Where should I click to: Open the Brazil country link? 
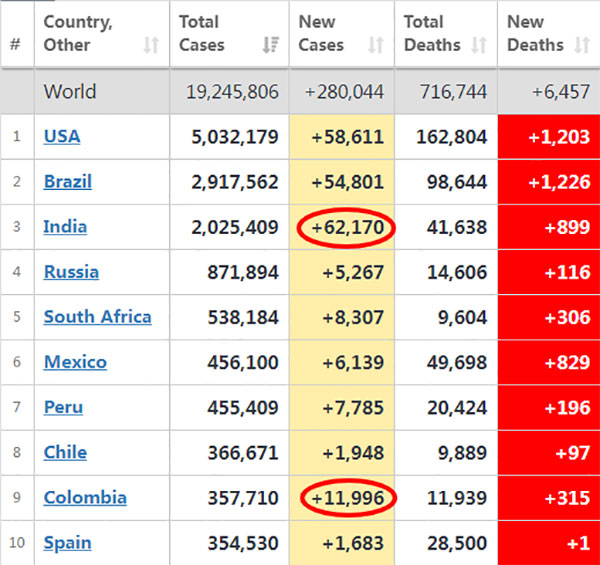click(68, 182)
